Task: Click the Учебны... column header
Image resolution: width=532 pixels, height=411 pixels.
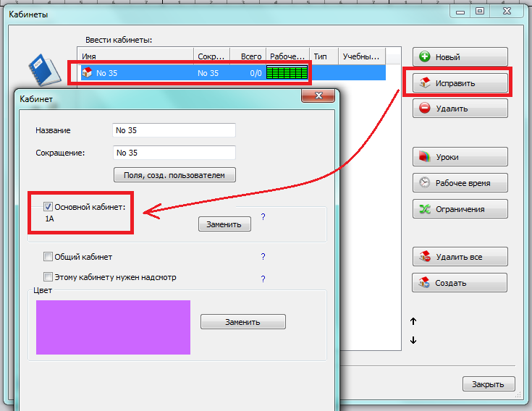Action: [x=362, y=56]
